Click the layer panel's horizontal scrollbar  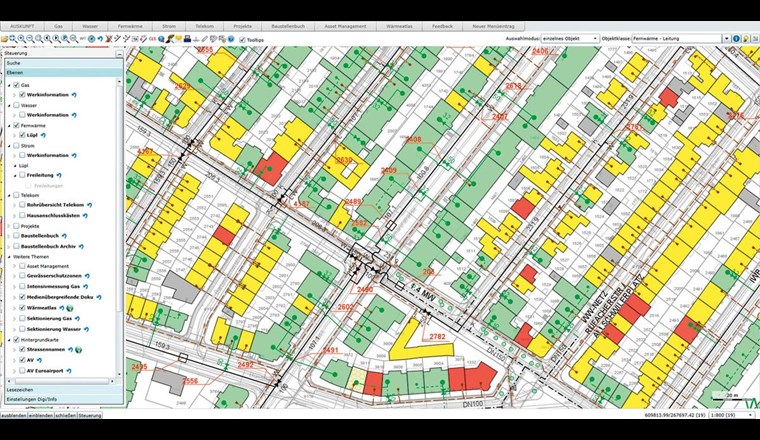[60, 382]
